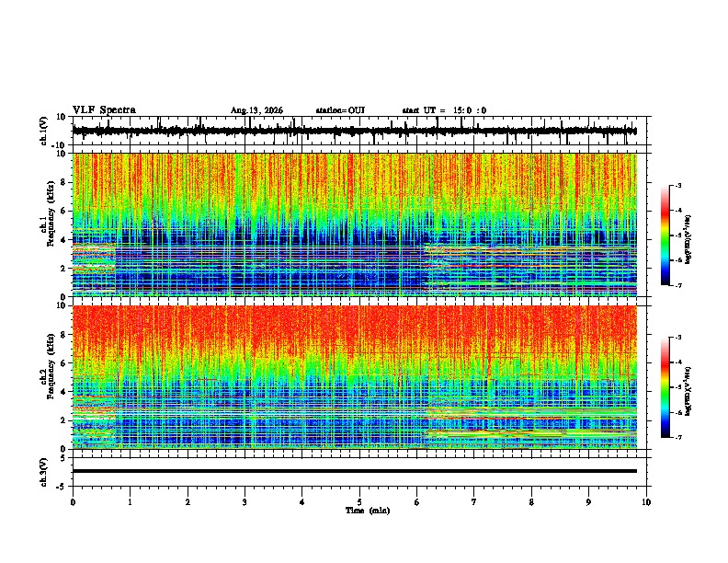Click the ch.1 voltage waveform trace
Image resolution: width=728 pixels, height=563 pixels.
click(354, 131)
